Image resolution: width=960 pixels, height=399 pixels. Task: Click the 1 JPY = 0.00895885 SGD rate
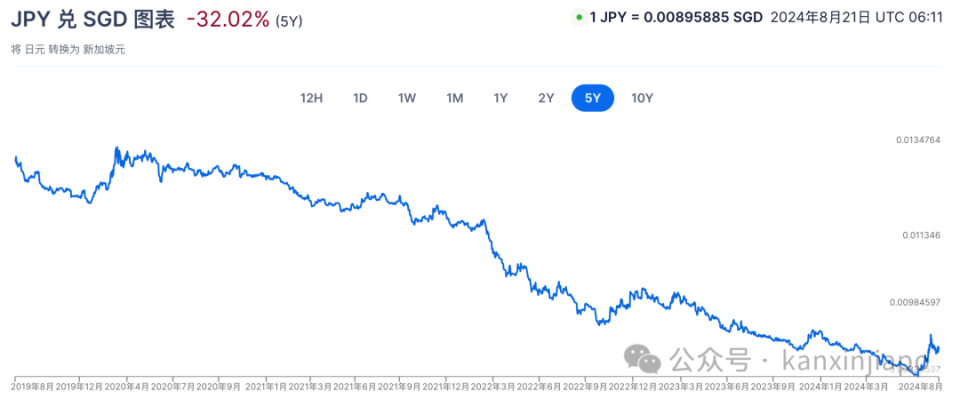coord(676,18)
